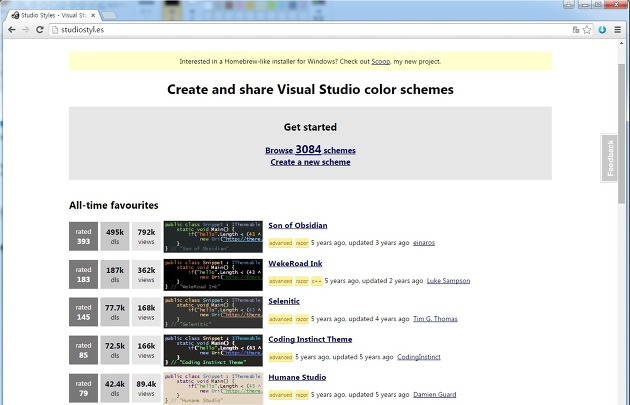This screenshot has height=405, width=630.
Task: Click the Coding Instinct Theme preview thumbnail
Action: point(213,350)
